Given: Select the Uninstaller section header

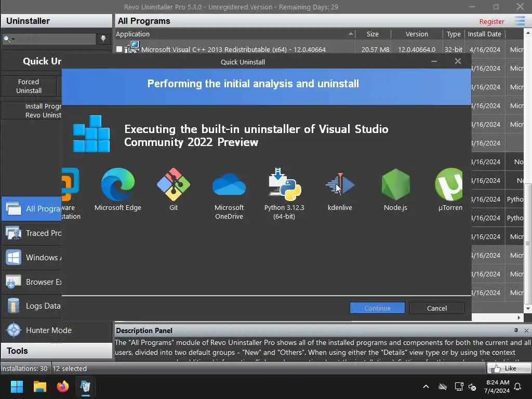Looking at the screenshot, I should (x=56, y=21).
